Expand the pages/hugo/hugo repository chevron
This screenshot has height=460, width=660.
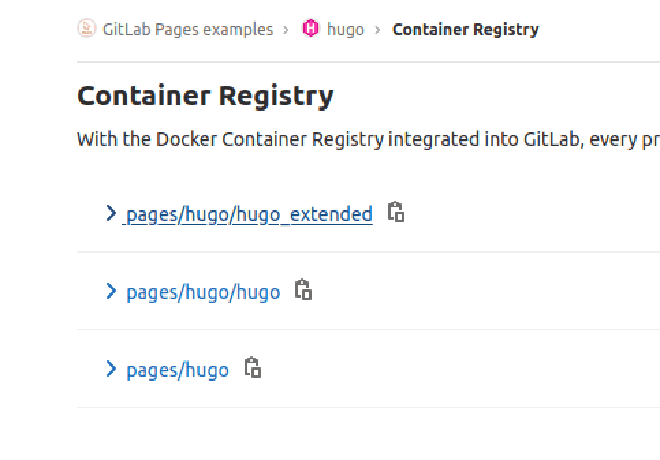[x=111, y=291]
